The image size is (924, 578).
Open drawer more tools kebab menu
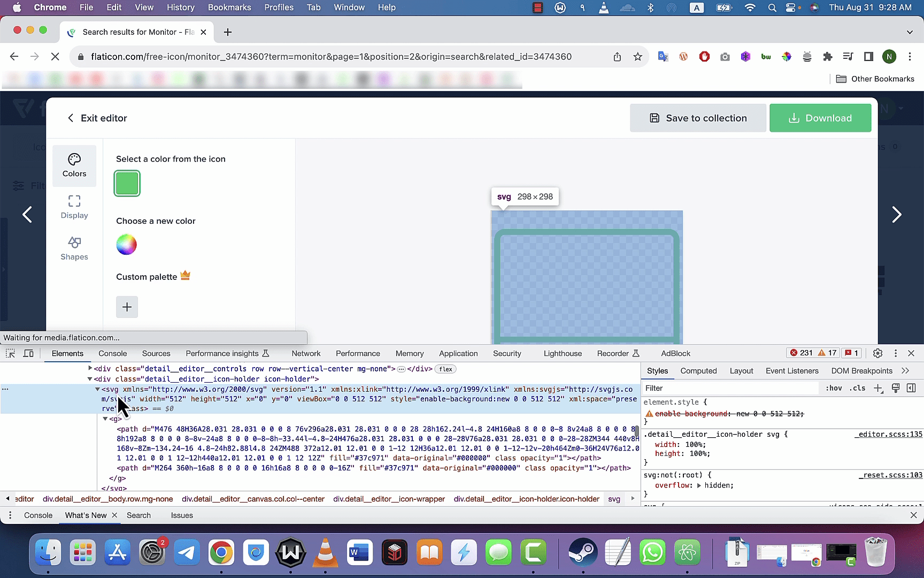coord(10,515)
